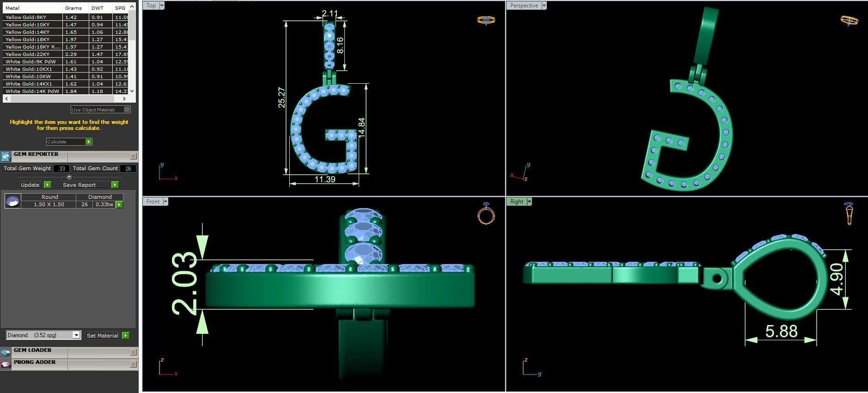
Task: Select Yellow Gold:9KY row
Action: (x=66, y=17)
